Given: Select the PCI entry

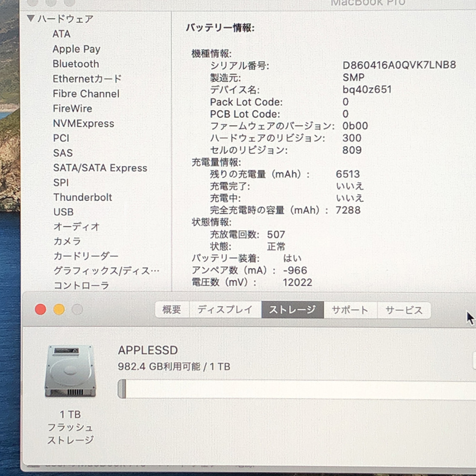Looking at the screenshot, I should click(x=61, y=138).
